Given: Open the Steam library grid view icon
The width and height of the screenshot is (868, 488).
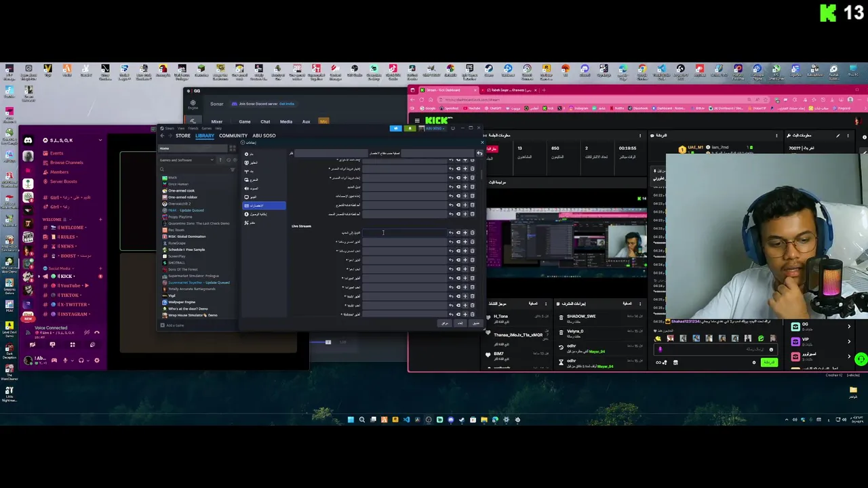Looking at the screenshot, I should click(x=233, y=148).
